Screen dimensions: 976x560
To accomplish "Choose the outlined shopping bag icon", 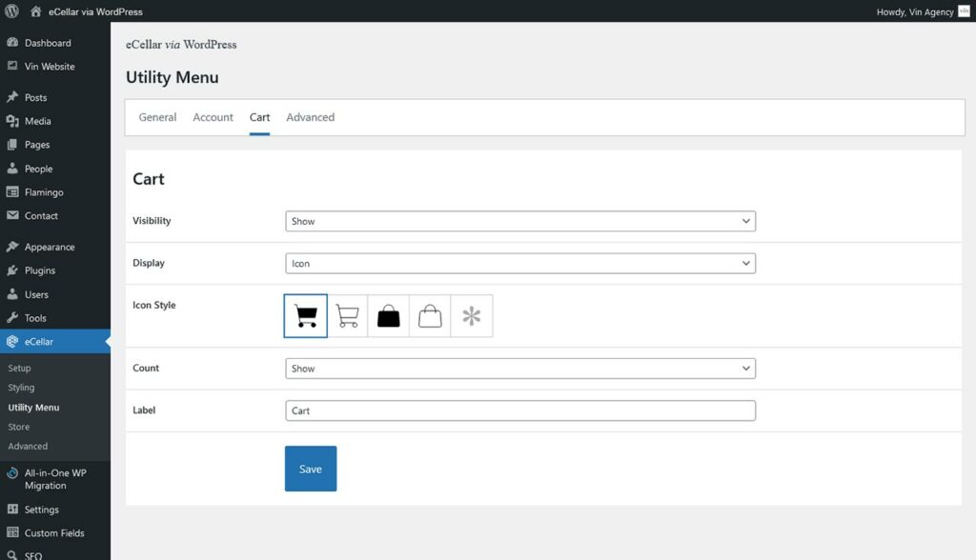I will (429, 315).
